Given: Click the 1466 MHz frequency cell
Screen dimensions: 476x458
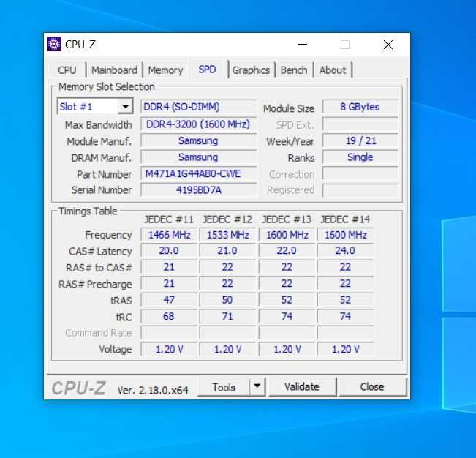Looking at the screenshot, I should [x=169, y=235].
